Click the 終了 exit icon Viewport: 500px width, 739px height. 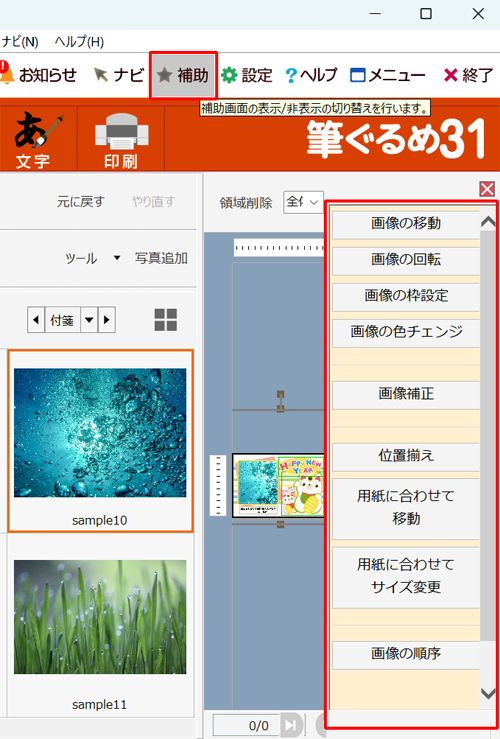click(451, 75)
